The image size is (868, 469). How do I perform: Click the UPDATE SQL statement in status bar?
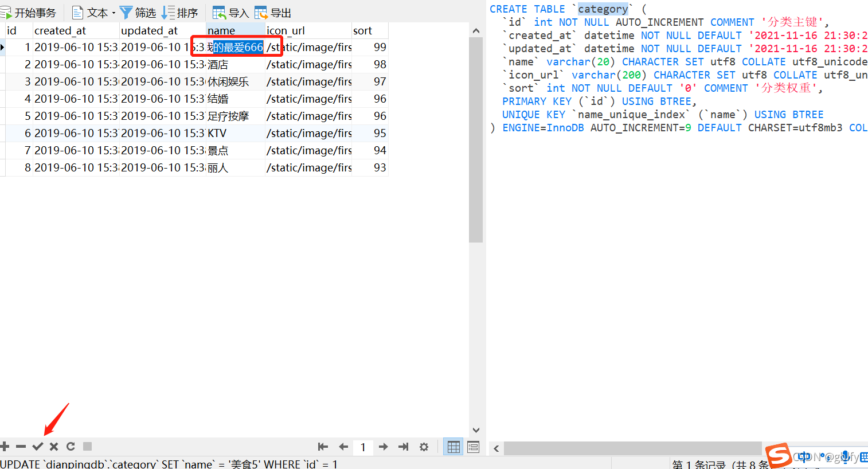pyautogui.click(x=169, y=464)
